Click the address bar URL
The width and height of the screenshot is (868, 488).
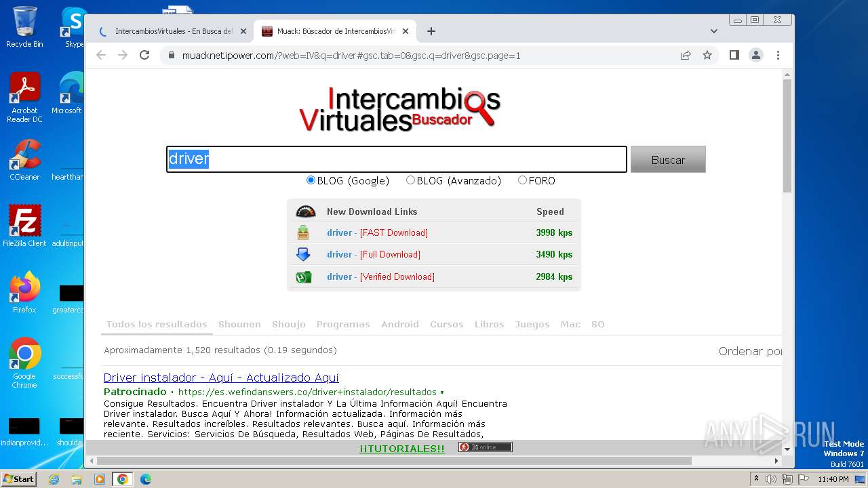tap(351, 56)
